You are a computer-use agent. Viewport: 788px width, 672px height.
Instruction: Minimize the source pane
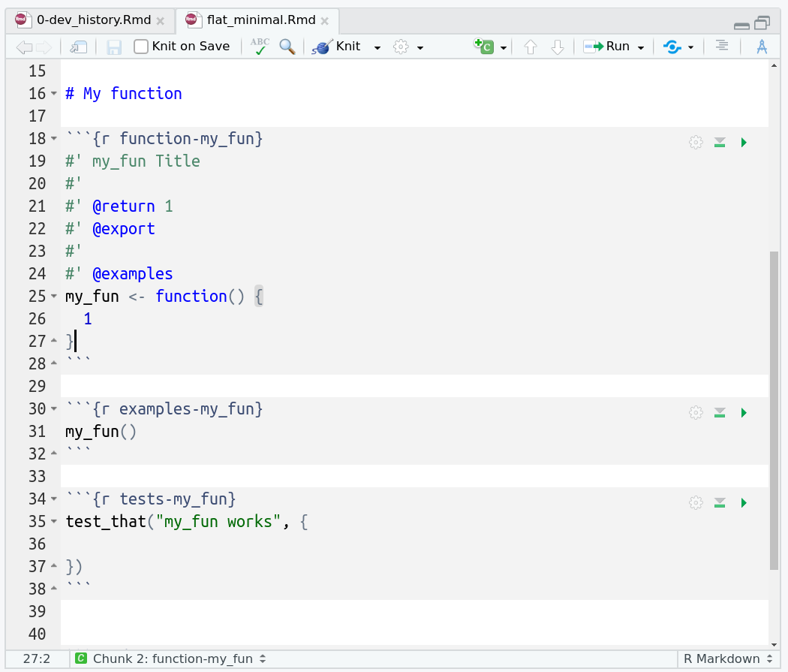pos(741,26)
